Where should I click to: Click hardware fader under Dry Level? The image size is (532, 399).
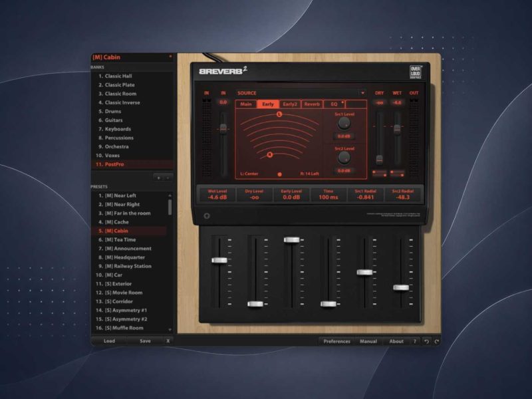pyautogui.click(x=255, y=304)
